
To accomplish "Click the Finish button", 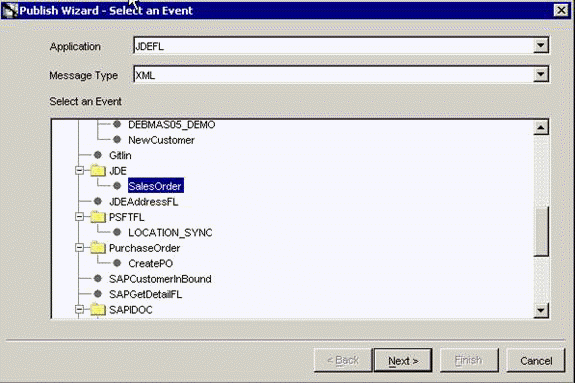I will click(469, 360).
